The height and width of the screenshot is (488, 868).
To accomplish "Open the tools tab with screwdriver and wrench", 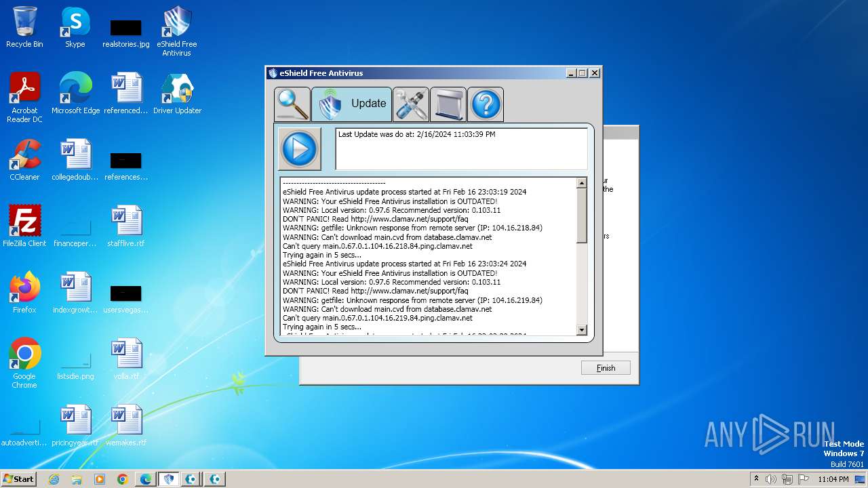I will point(411,104).
